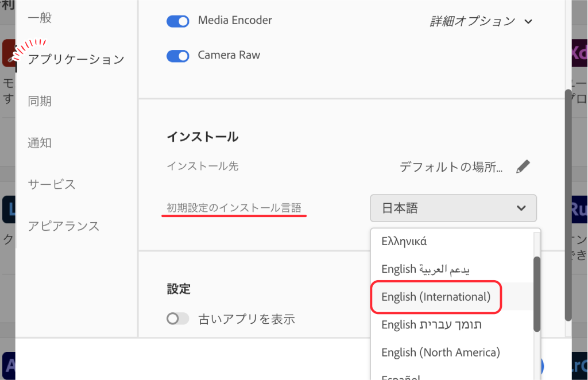Edit install location with pencil icon
Viewport: 588px width, 380px height.
click(x=523, y=166)
